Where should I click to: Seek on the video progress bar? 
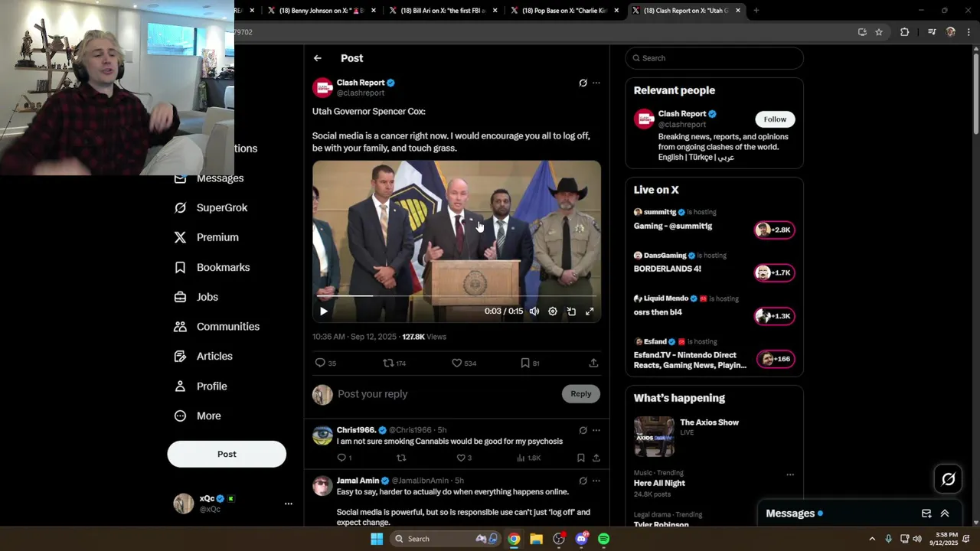click(456, 295)
